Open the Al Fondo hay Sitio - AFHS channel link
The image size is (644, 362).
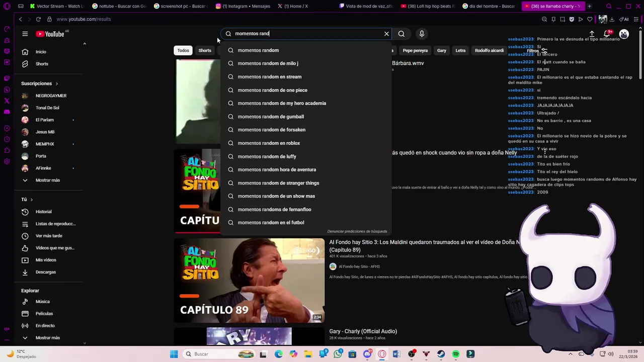pyautogui.click(x=359, y=266)
